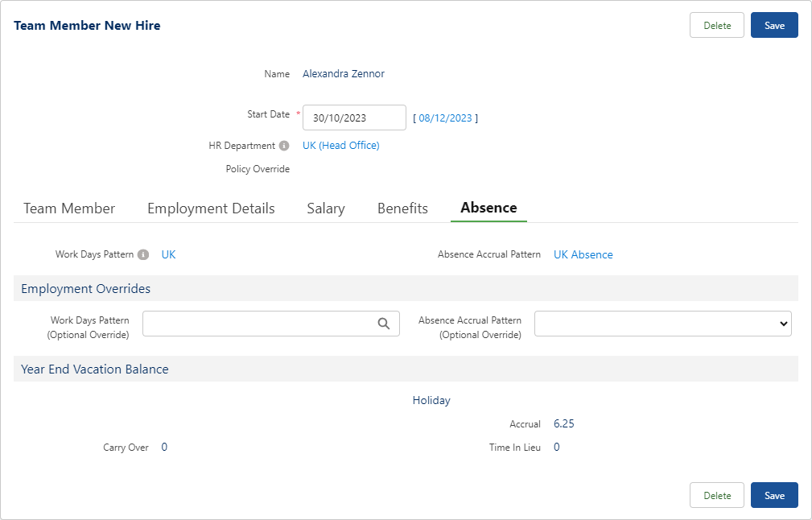Image resolution: width=812 pixels, height=520 pixels.
Task: Open the UK Absence accrual pattern link
Action: pos(583,254)
